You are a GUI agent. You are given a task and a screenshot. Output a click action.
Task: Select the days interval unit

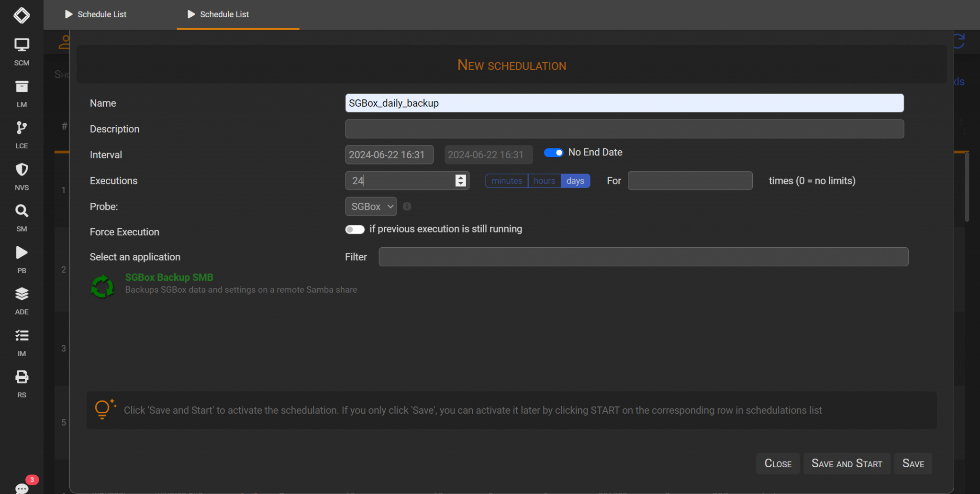click(x=576, y=180)
